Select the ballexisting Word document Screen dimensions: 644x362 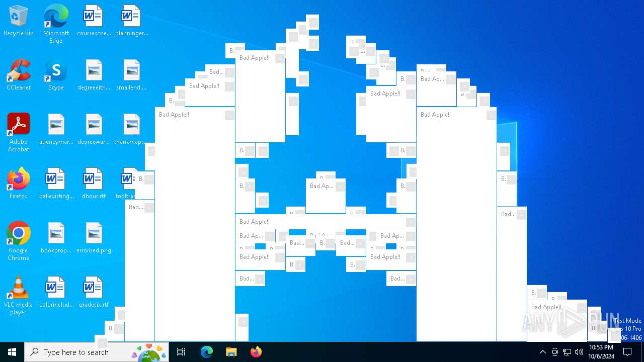tap(56, 184)
